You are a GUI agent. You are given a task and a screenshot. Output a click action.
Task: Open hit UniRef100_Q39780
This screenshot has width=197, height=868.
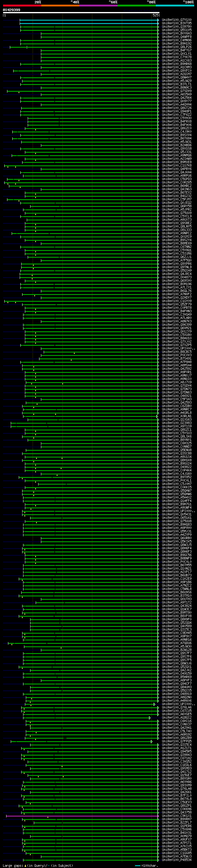pos(177,26)
